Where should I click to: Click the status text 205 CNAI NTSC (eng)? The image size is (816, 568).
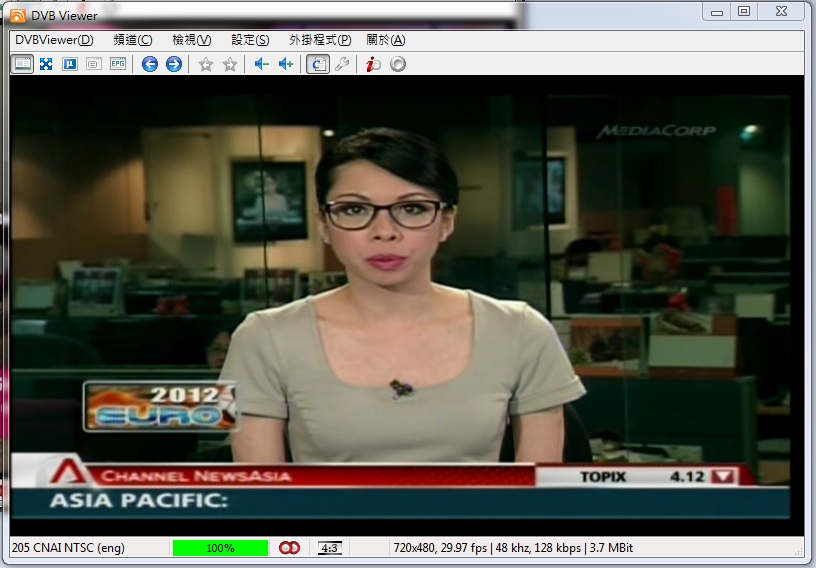click(x=68, y=548)
